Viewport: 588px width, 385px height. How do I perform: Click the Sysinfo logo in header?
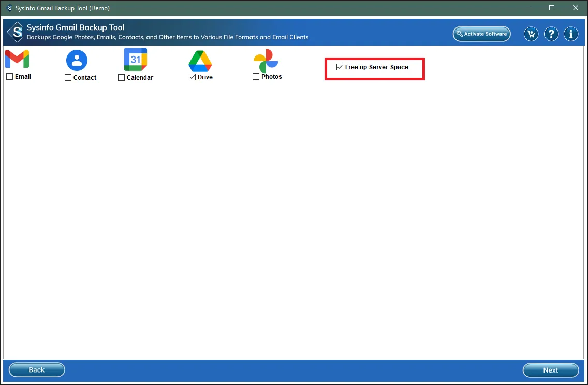pos(16,32)
